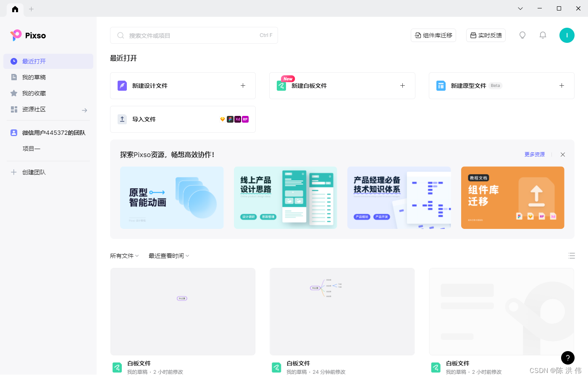Open 原型智能动画 resource card
Viewport: 588px width, 378px height.
click(172, 198)
